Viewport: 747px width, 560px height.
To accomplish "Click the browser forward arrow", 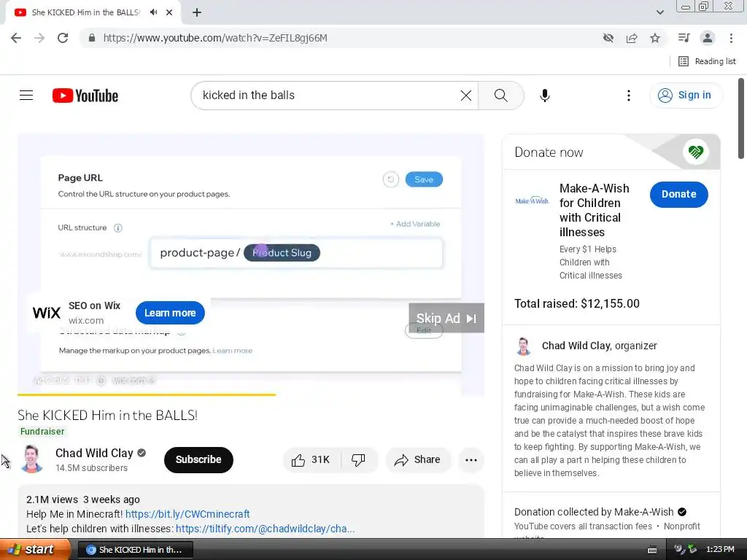I will [39, 38].
